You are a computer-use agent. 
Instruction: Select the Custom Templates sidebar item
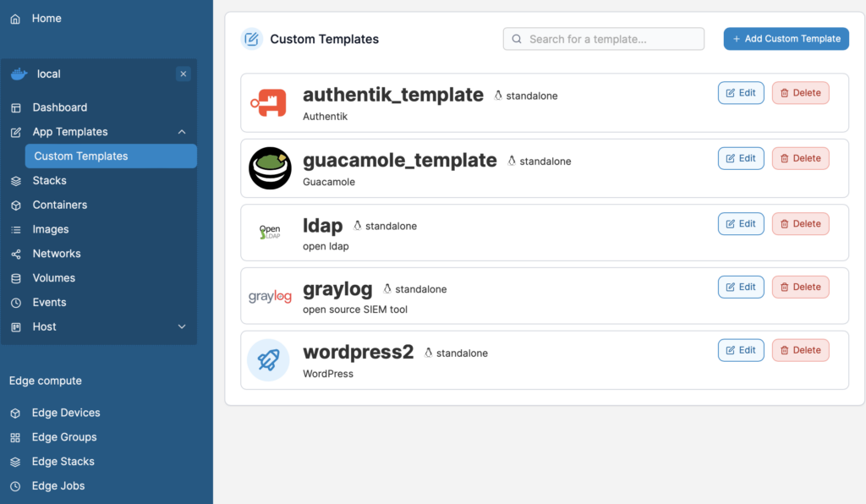click(111, 156)
